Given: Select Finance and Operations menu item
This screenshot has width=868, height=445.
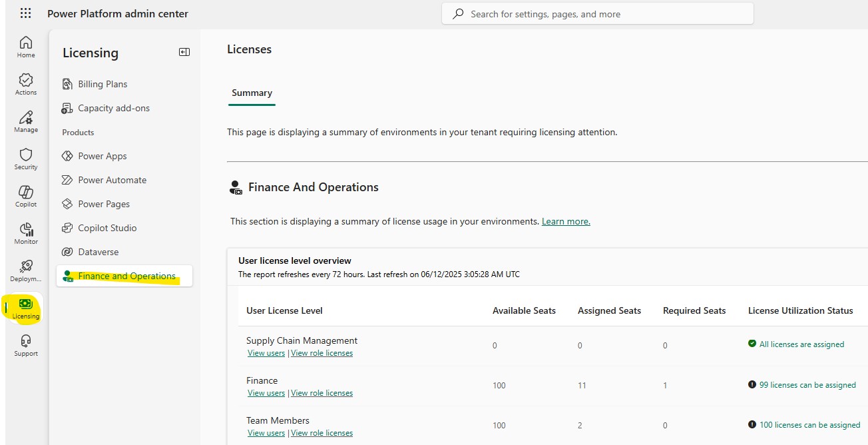Looking at the screenshot, I should point(124,276).
